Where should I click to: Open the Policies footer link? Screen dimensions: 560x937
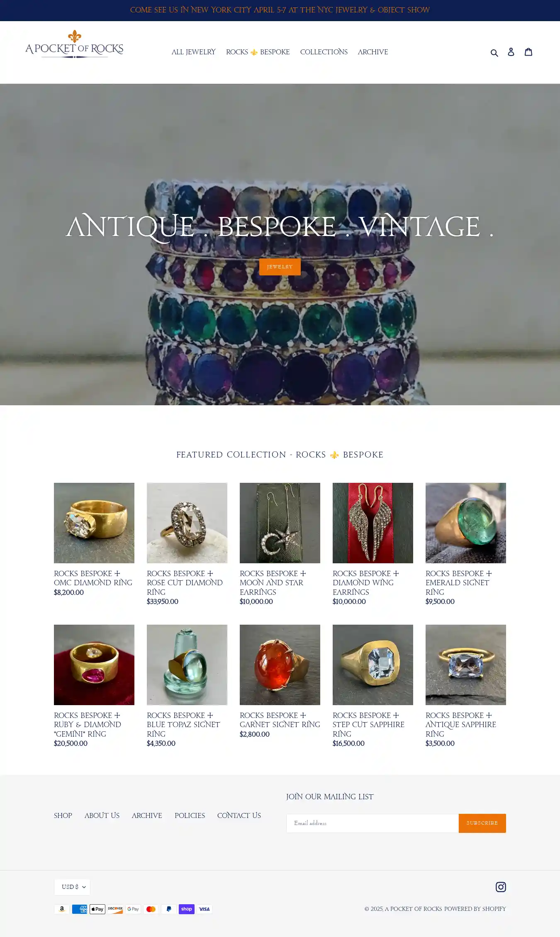coord(190,815)
